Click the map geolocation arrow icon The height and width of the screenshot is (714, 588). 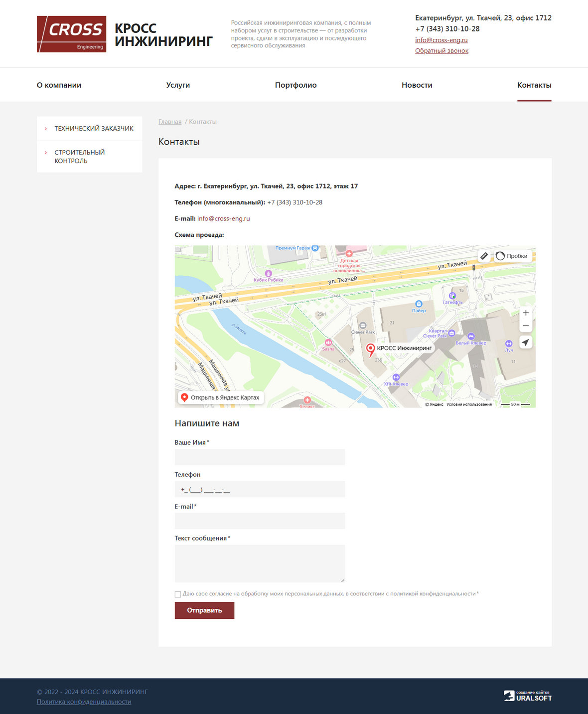point(526,342)
